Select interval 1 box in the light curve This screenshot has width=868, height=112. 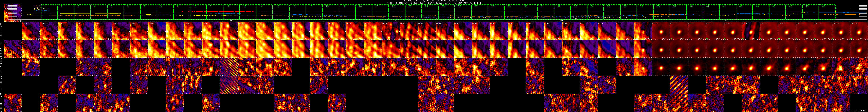point(50,12)
